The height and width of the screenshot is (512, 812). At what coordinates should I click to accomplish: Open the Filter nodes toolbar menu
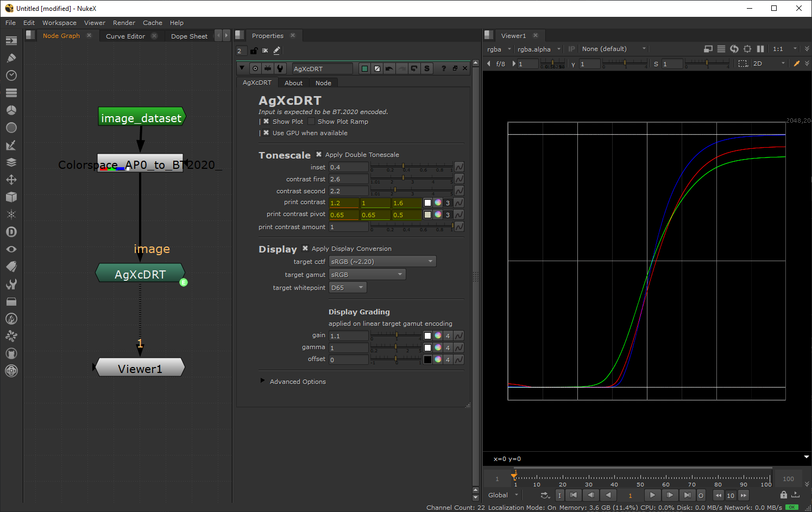(11, 128)
